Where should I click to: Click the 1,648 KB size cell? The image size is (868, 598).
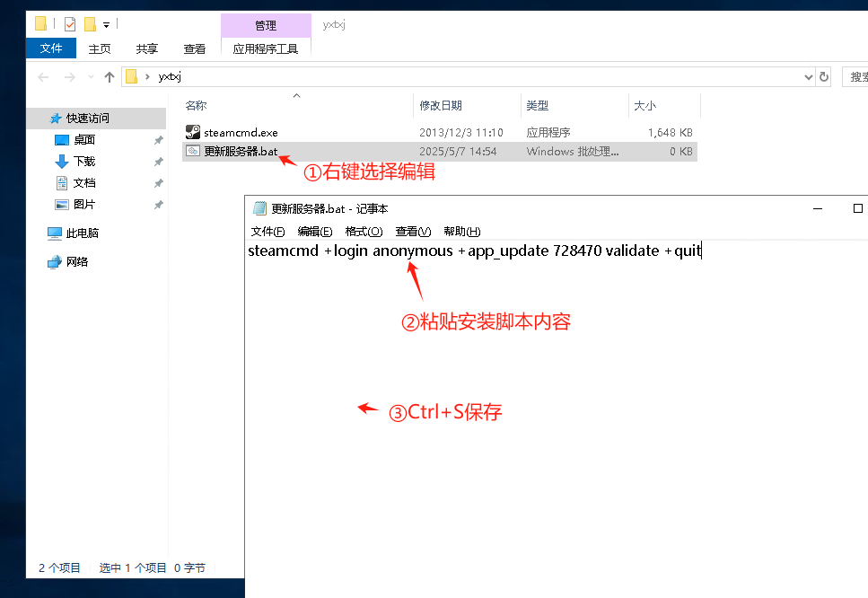click(x=671, y=132)
